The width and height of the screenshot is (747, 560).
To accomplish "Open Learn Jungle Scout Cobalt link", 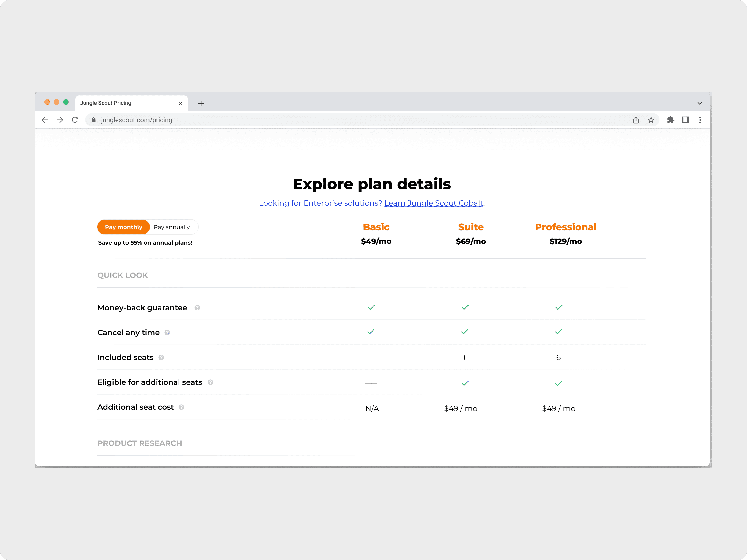I will (x=434, y=203).
